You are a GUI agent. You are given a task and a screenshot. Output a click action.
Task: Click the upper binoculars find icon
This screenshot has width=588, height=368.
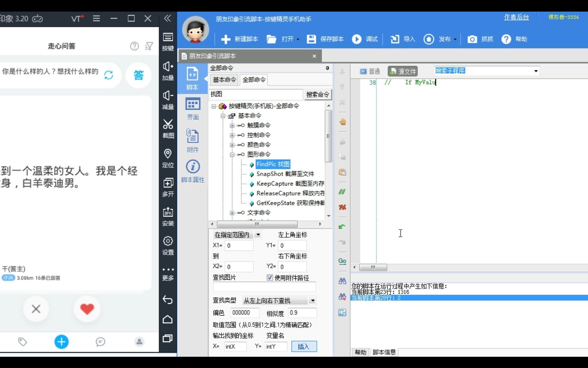click(x=342, y=281)
